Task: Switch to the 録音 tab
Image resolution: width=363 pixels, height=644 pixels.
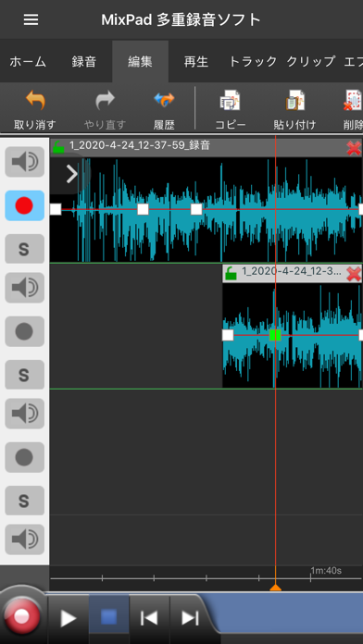Action: click(84, 62)
